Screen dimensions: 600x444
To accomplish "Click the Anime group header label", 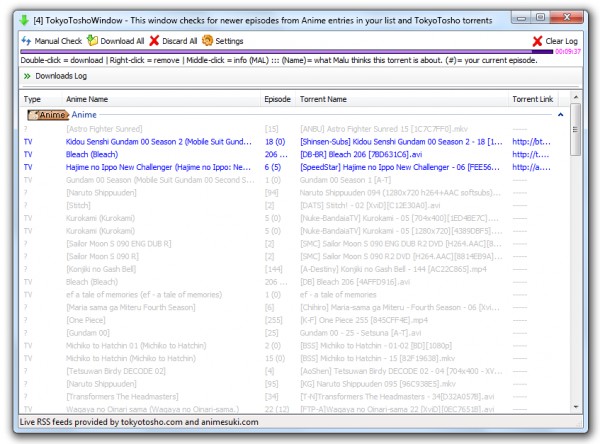I will coord(84,114).
